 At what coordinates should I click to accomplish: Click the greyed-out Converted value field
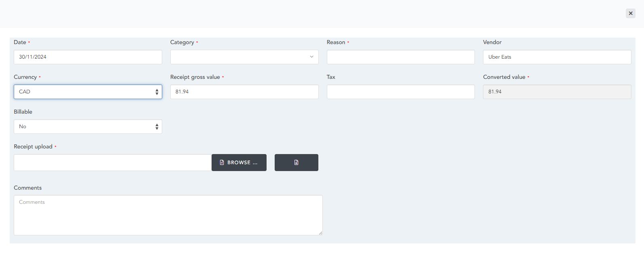[557, 92]
